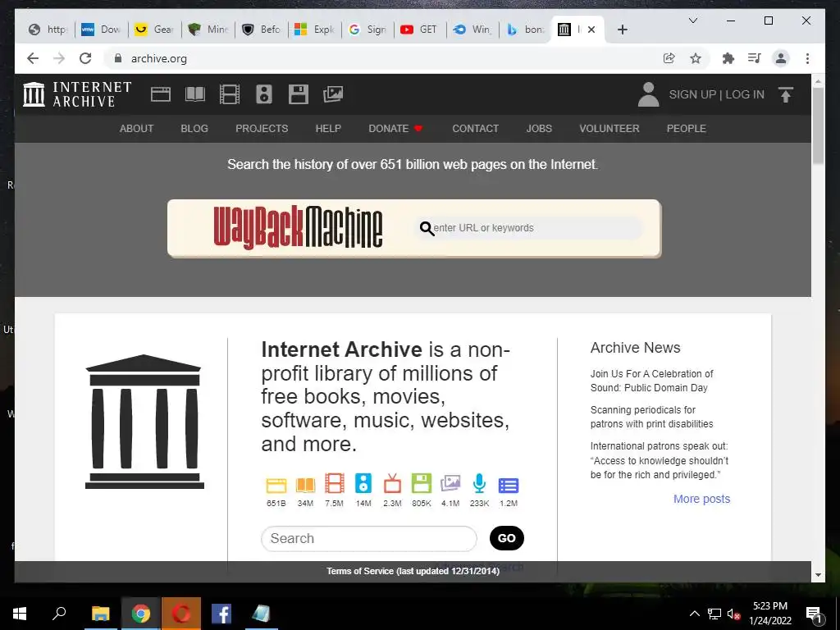This screenshot has height=630, width=840.
Task: Expand the tab search chevron in title bar
Action: (692, 21)
